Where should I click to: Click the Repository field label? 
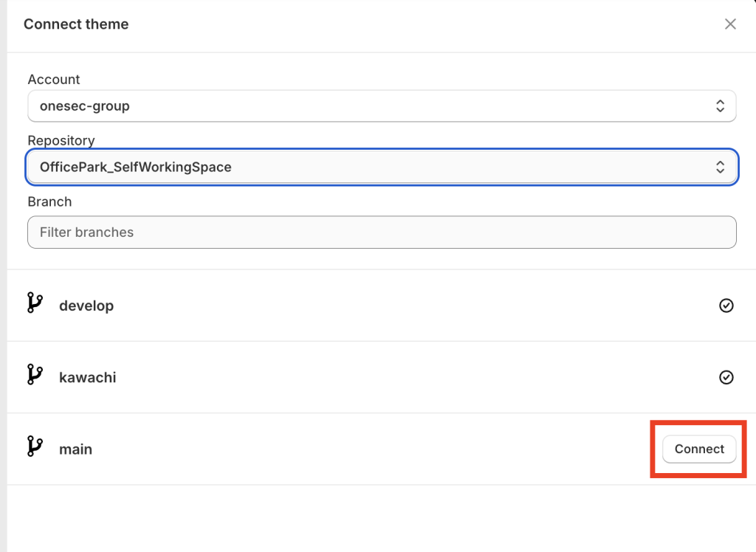tap(61, 140)
